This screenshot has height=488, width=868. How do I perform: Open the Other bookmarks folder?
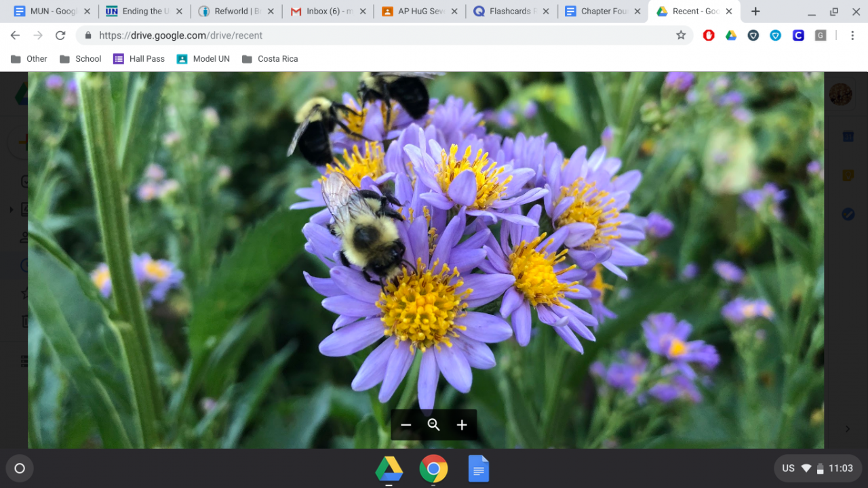click(x=29, y=59)
